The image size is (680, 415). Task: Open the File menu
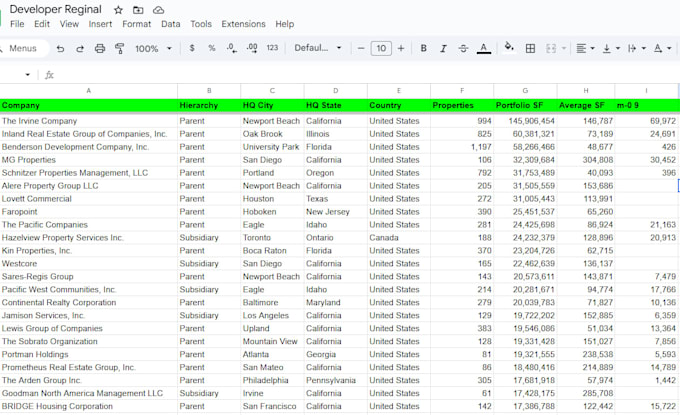(x=17, y=24)
